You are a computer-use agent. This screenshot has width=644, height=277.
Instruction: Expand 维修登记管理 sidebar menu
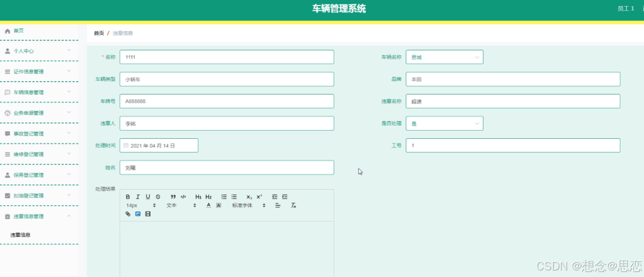click(x=39, y=154)
